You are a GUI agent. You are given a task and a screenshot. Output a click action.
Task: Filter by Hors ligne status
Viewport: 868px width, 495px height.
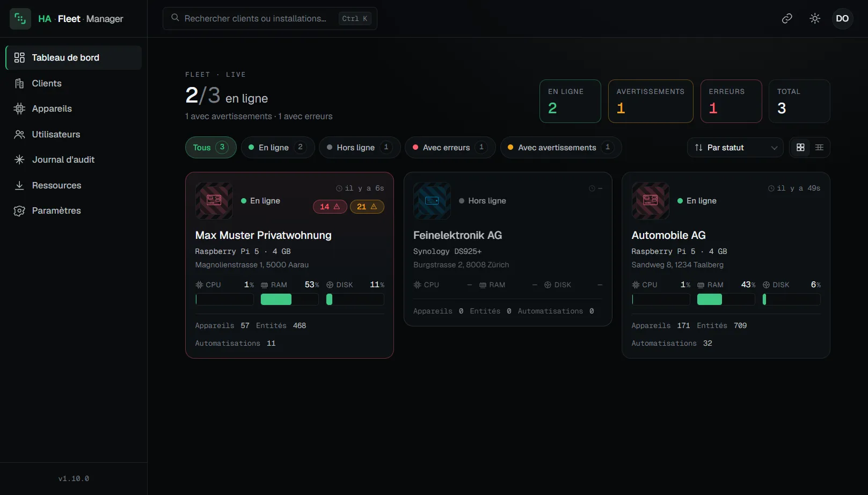[x=360, y=148]
